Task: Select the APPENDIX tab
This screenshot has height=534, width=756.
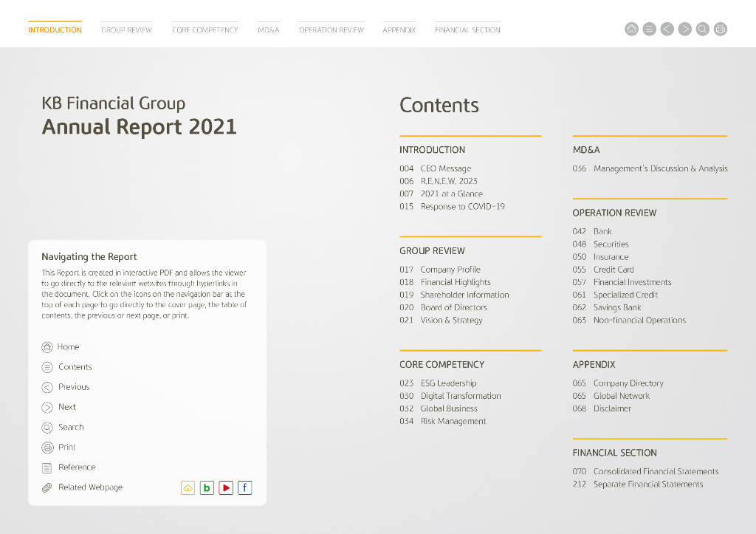Action: 399,30
